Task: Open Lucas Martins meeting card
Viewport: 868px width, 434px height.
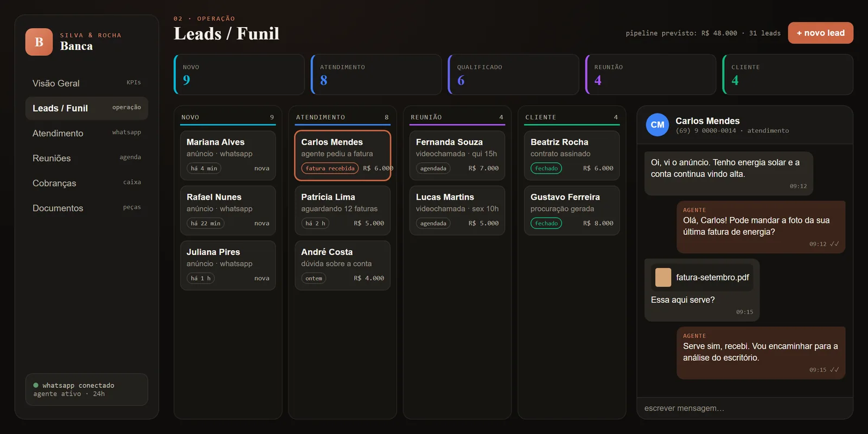Action: pos(457,210)
